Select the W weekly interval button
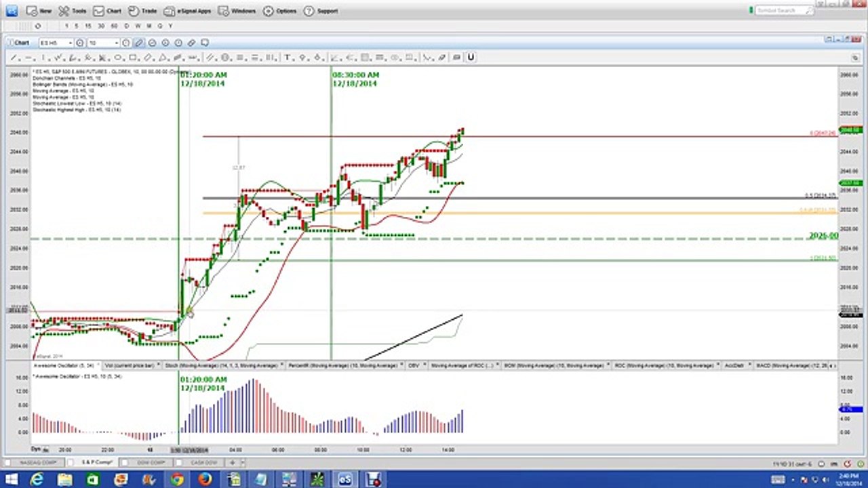Screen dimensions: 868x488 coord(138,26)
